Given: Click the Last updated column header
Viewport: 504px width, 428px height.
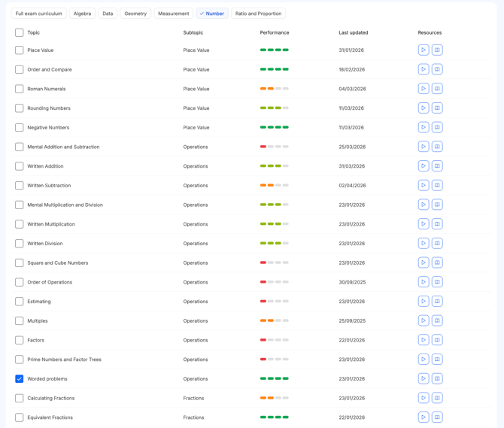Looking at the screenshot, I should pyautogui.click(x=354, y=32).
